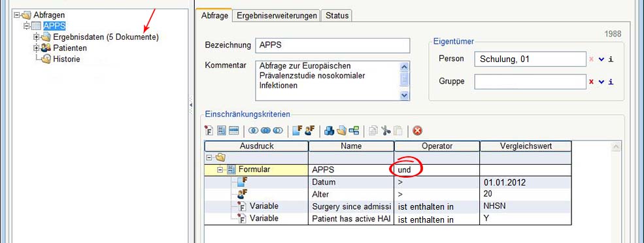The width and height of the screenshot is (644, 243).
Task: Collapse the Abfragen tree node
Action: (17, 15)
